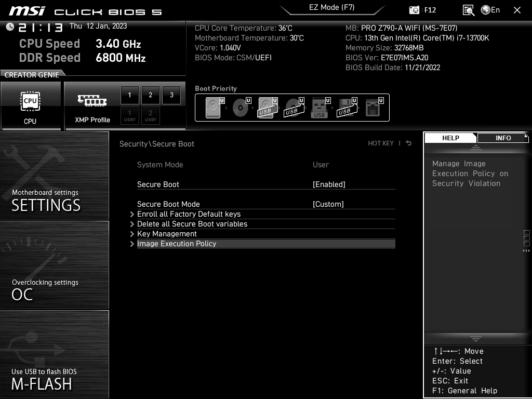Toggle XMP Profile 2
The width and height of the screenshot is (532, 399).
tap(150, 95)
